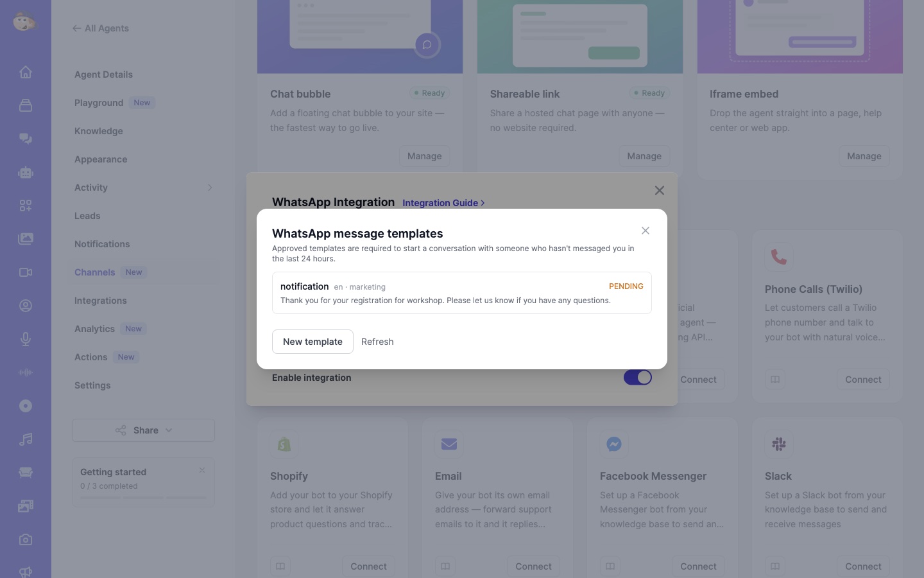Expand the Activity submenu chevron
Screen dimensions: 924x578
210,188
